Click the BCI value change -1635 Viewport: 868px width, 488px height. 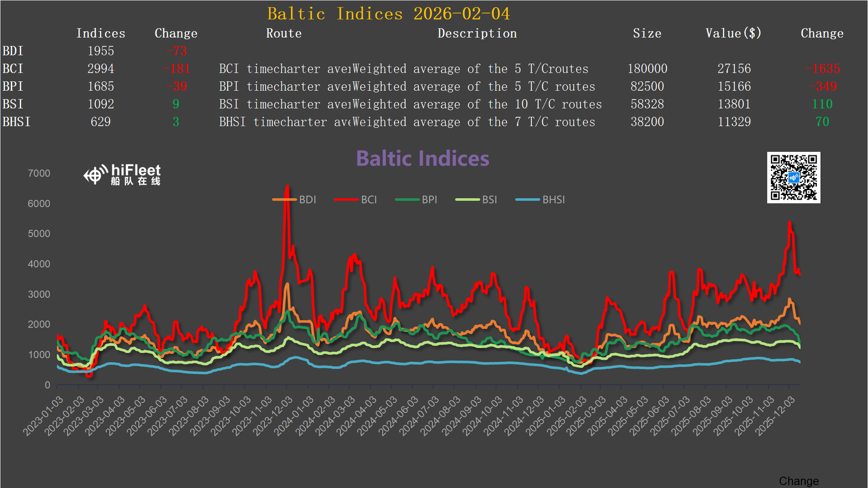pyautogui.click(x=822, y=69)
